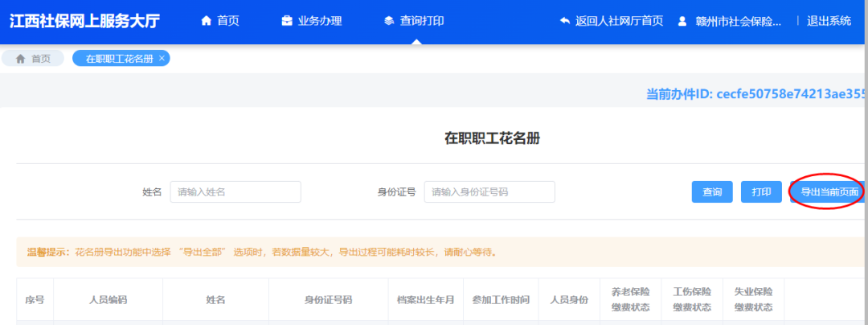Open the 首页 menu in the top bar
Viewport: 868px width, 325px height.
[x=220, y=21]
